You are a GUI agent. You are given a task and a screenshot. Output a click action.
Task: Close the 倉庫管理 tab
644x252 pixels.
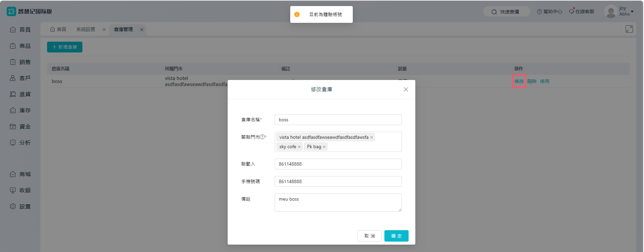point(142,30)
